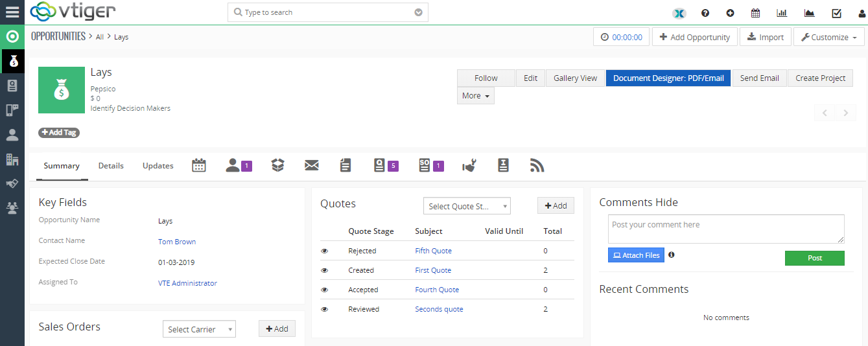Open the RSS feed related tab icon
The width and height of the screenshot is (868, 346).
click(537, 166)
